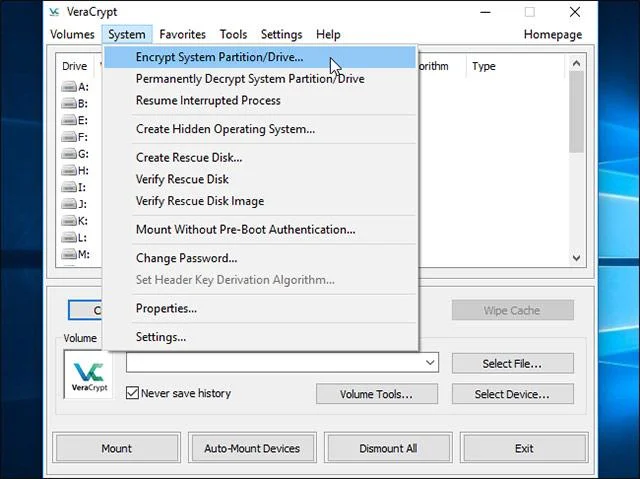This screenshot has height=479, width=640.
Task: Minimize the VeraCrypt window
Action: click(x=485, y=12)
